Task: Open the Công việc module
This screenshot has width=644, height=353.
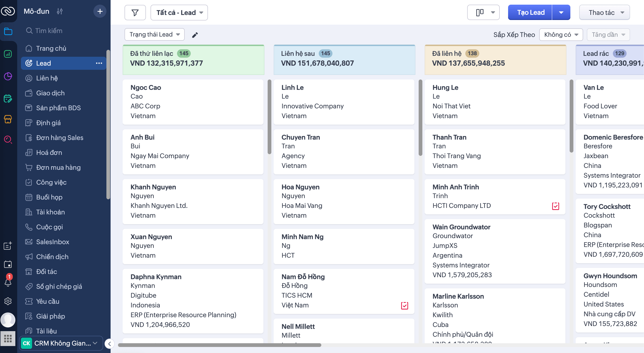Action: pyautogui.click(x=63, y=182)
